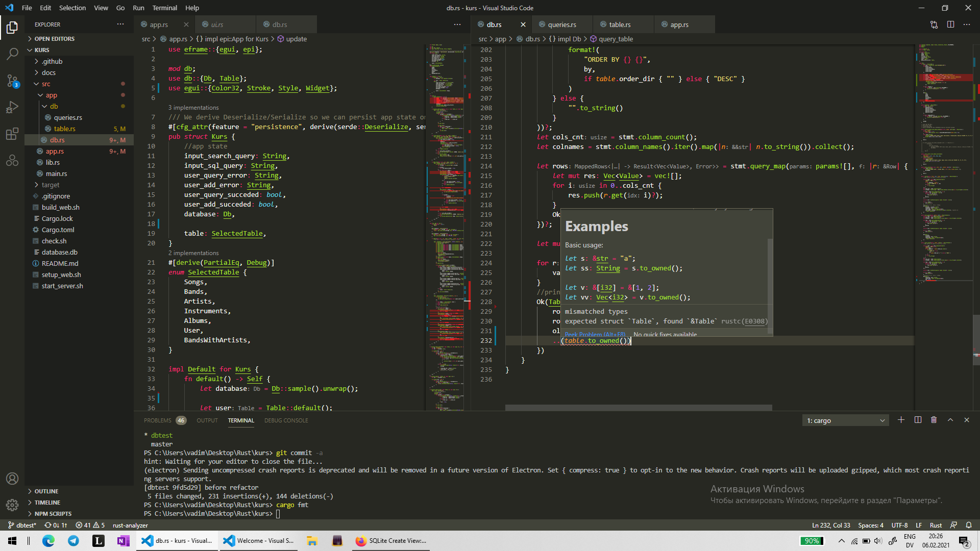Expand the OUTLINE section
Screen dimensions: 980x551
[x=79, y=491]
